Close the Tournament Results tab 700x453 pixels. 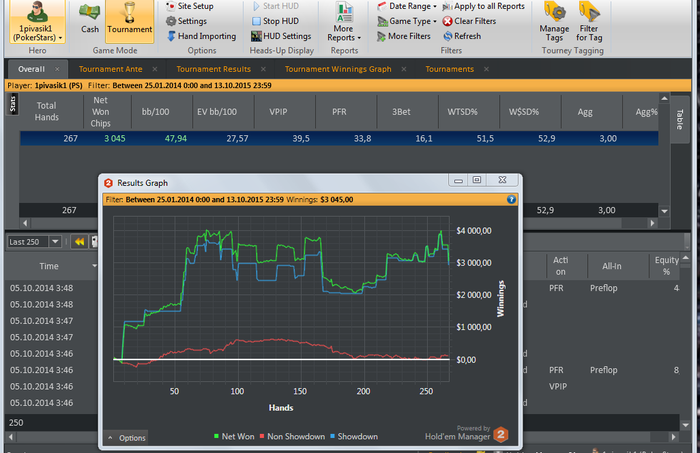tap(263, 69)
